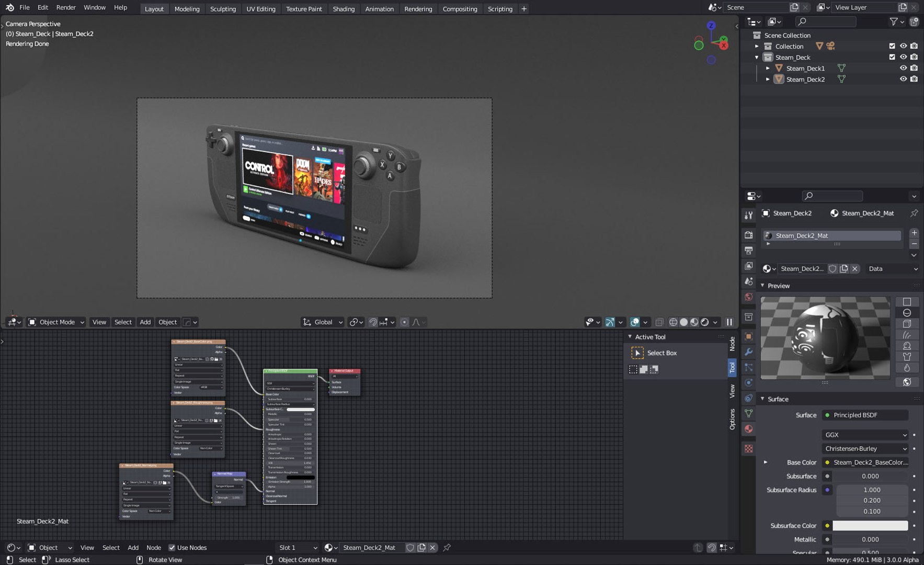The image size is (924, 565).
Task: Open the Render properties tab icon
Action: coord(749,235)
